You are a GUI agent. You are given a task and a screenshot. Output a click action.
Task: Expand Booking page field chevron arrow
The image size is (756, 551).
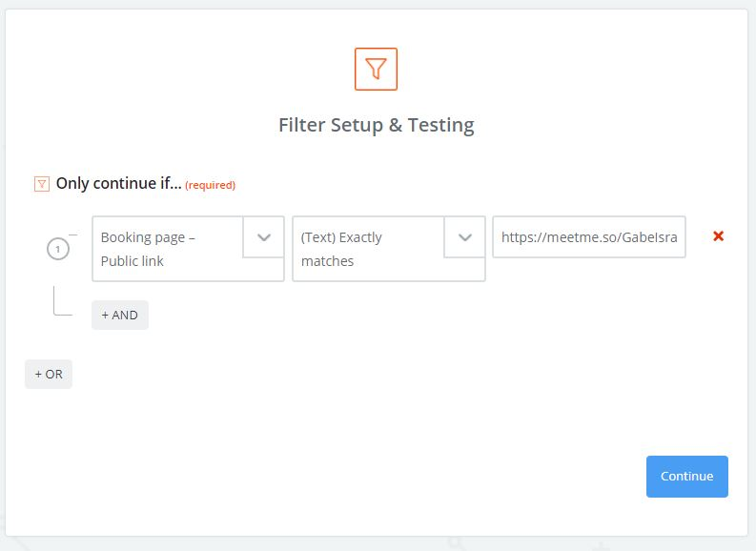click(264, 237)
